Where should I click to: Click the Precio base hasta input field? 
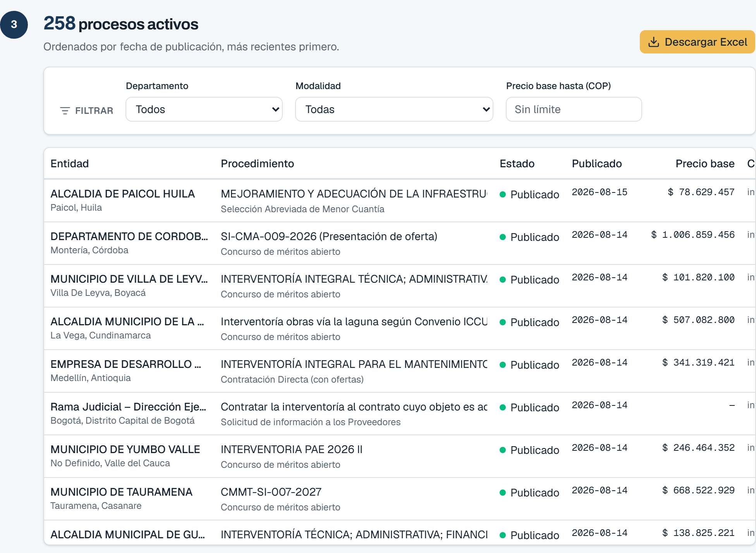point(574,109)
